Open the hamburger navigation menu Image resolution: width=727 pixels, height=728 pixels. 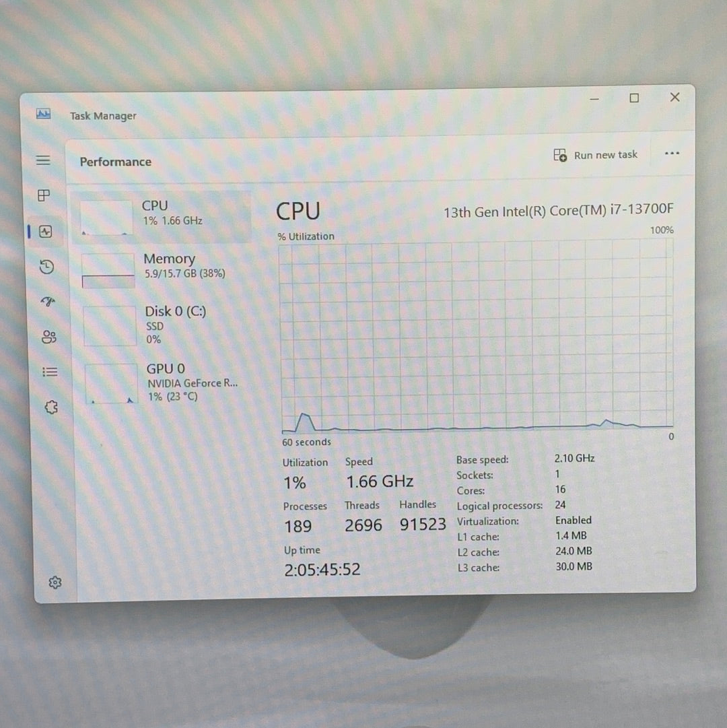click(43, 160)
